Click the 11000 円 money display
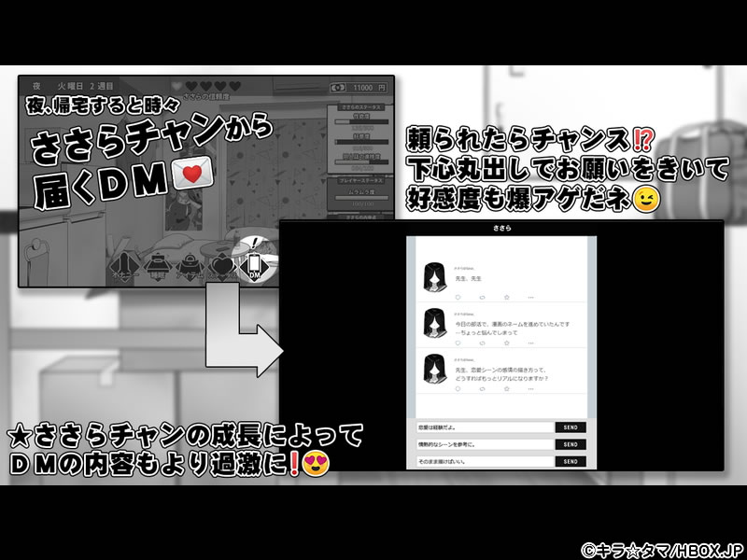 (x=359, y=88)
